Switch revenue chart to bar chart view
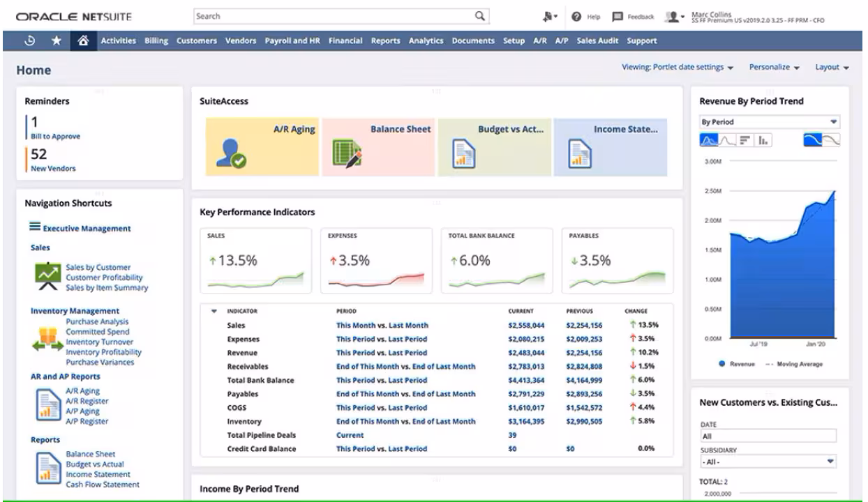 pos(746,140)
